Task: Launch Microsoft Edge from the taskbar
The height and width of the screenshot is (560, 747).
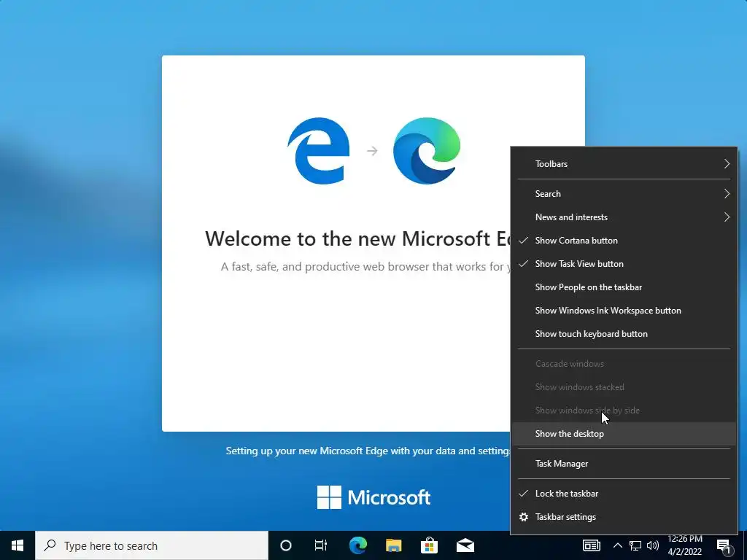Action: pos(357,545)
